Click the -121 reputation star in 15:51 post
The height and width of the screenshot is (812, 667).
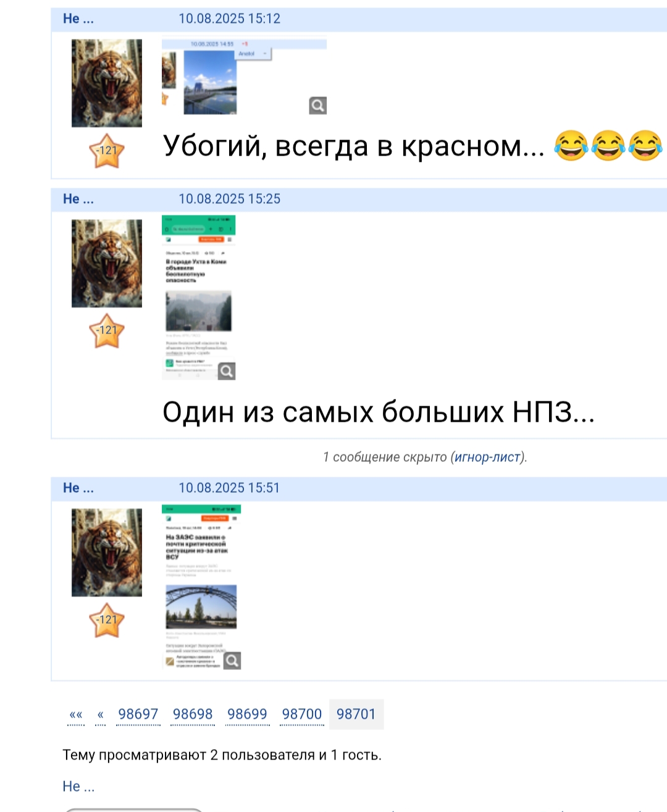(x=107, y=620)
